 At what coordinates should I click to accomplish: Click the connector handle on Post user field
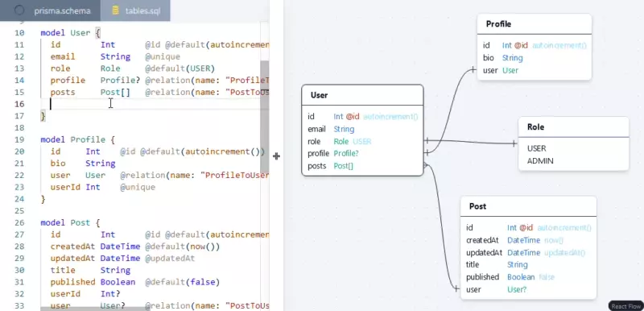pyautogui.click(x=456, y=288)
